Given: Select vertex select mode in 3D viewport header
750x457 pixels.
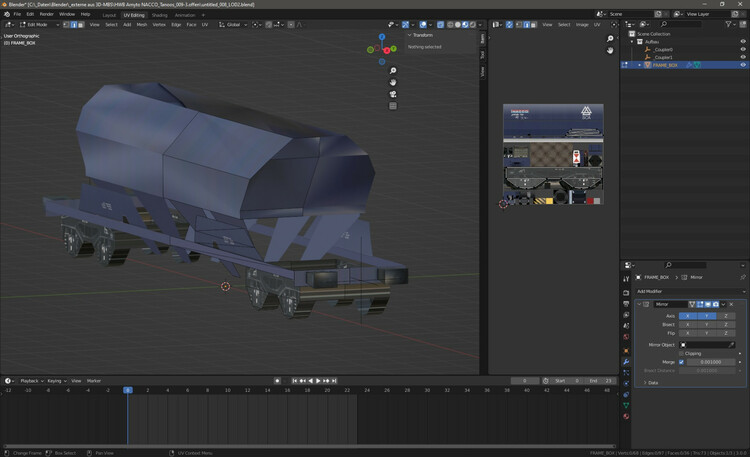Looking at the screenshot, I should point(66,24).
